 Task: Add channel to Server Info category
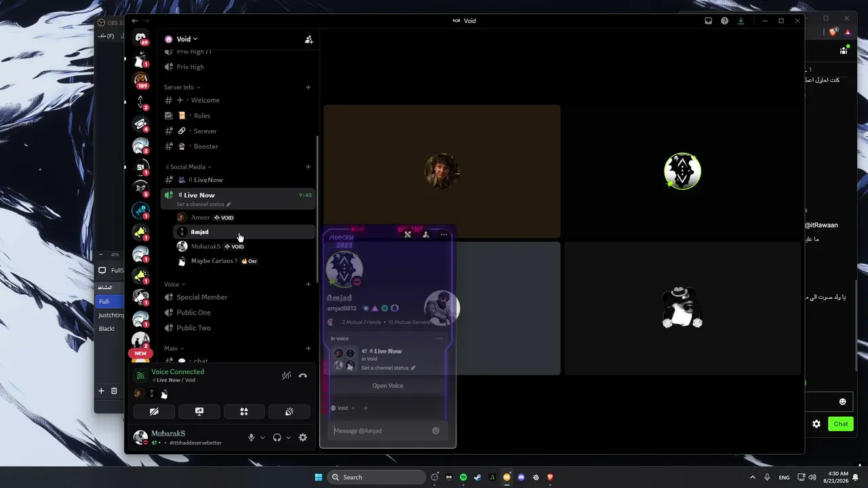tap(308, 87)
